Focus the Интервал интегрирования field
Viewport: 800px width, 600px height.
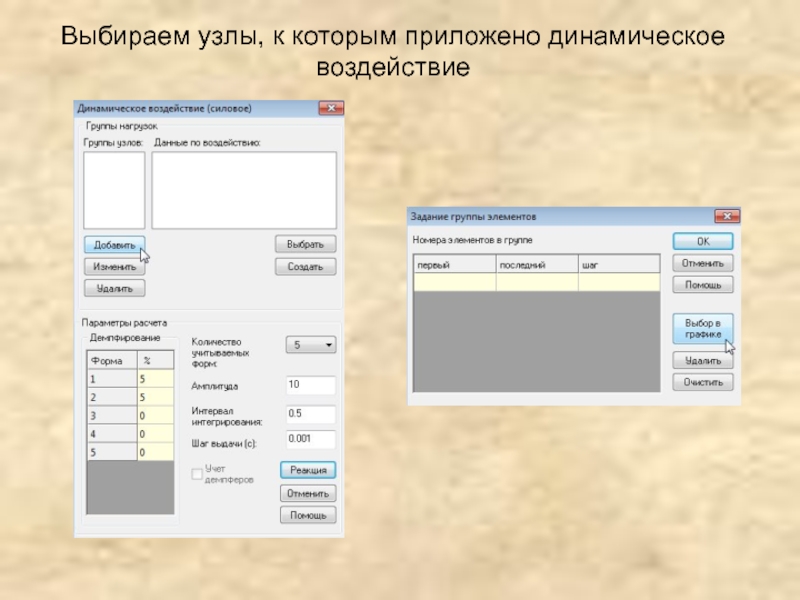coord(310,413)
